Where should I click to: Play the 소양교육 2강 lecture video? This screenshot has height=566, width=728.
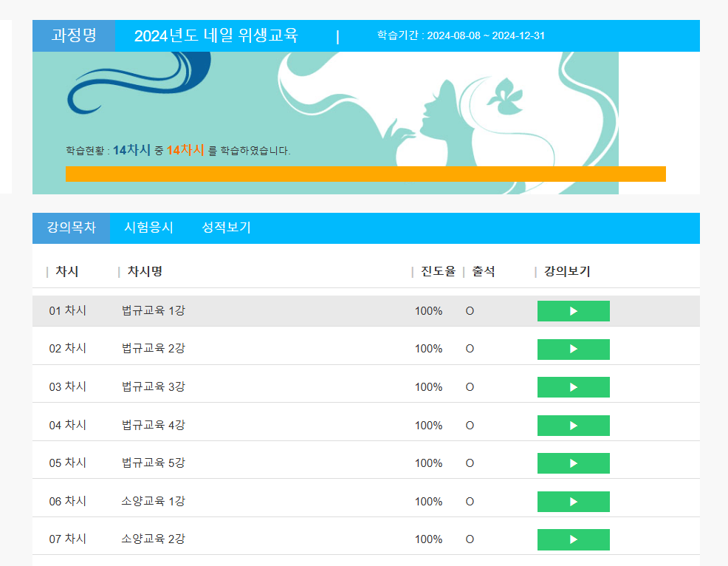574,539
